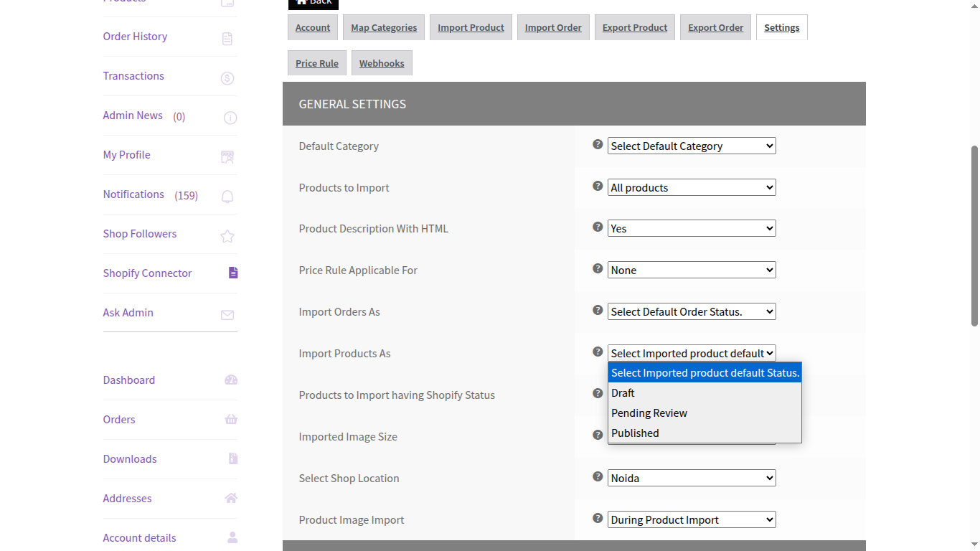Click the help icon beside Default Category

(x=598, y=144)
